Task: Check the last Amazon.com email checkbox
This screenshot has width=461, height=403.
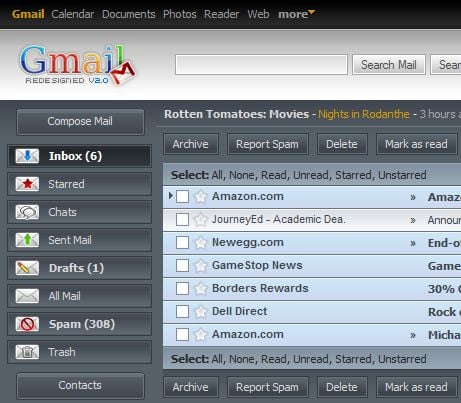Action: (x=182, y=334)
